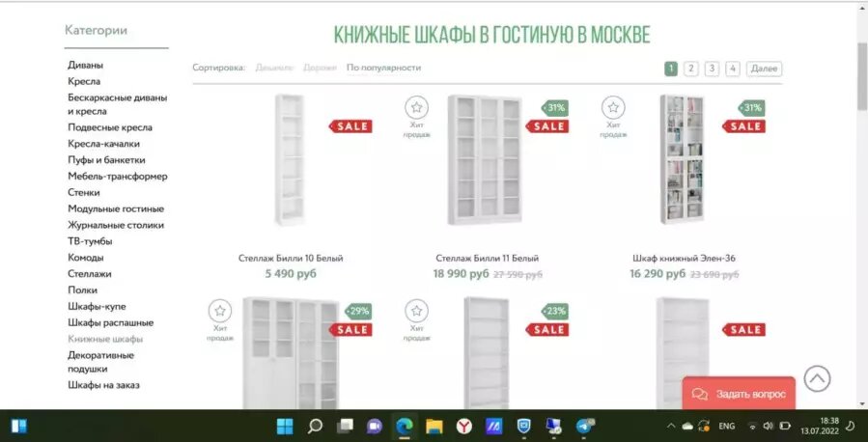The image size is (868, 442).
Task: Open the Полки category
Action: coord(82,290)
